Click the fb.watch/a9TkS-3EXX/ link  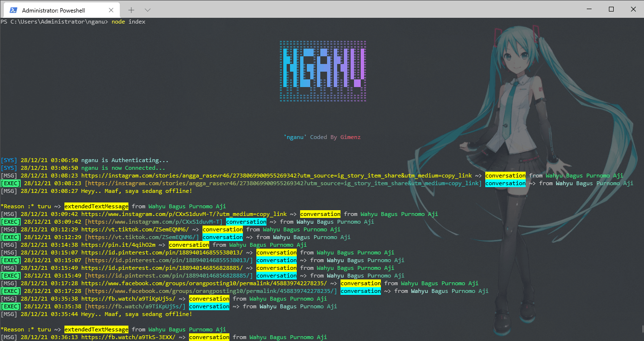coord(128,337)
